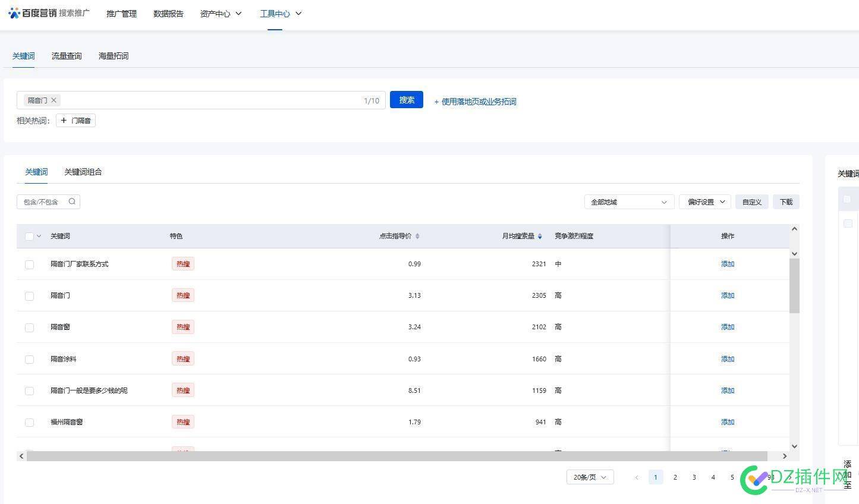The height and width of the screenshot is (504, 859).
Task: Click the 热搜 badge for 隔音窗
Action: [x=183, y=327]
